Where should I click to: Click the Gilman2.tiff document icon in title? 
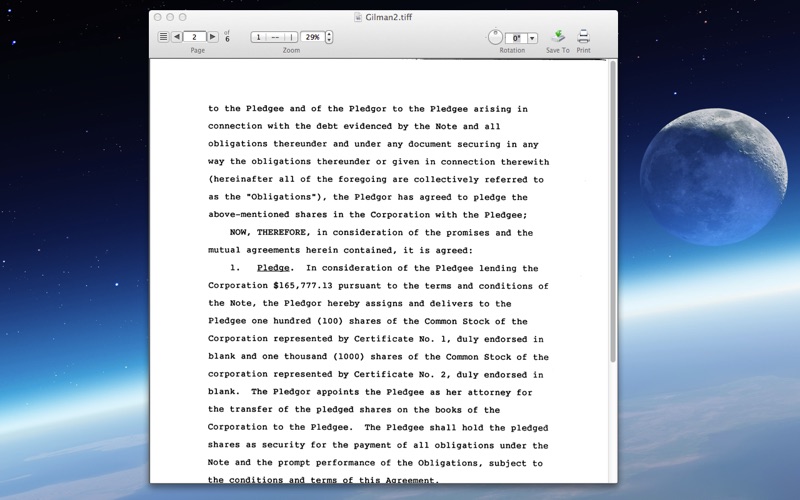tap(358, 17)
